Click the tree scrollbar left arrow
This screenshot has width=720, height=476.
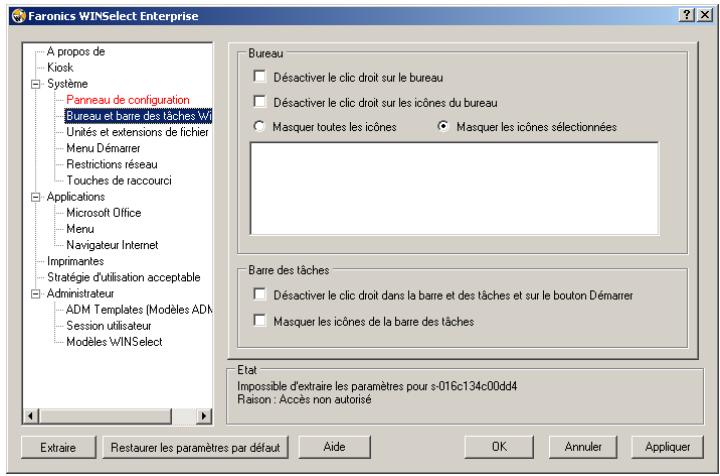tap(30, 416)
